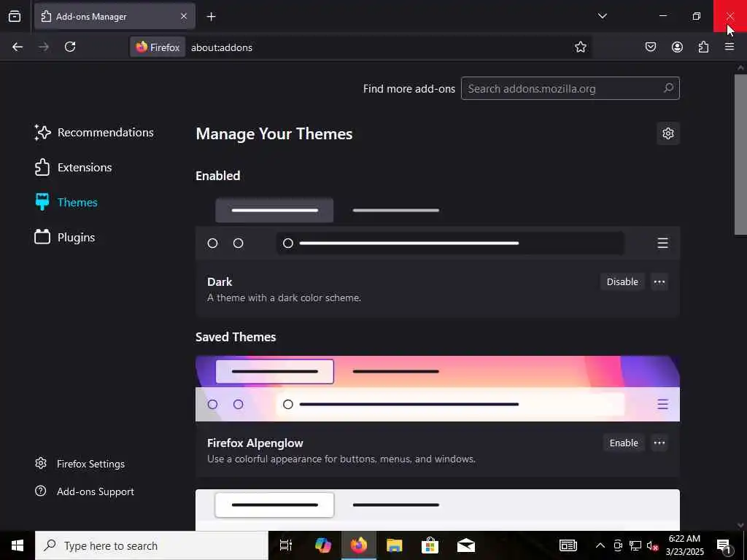This screenshot has width=747, height=560.
Task: Select Themes category in sidebar
Action: tap(66, 203)
